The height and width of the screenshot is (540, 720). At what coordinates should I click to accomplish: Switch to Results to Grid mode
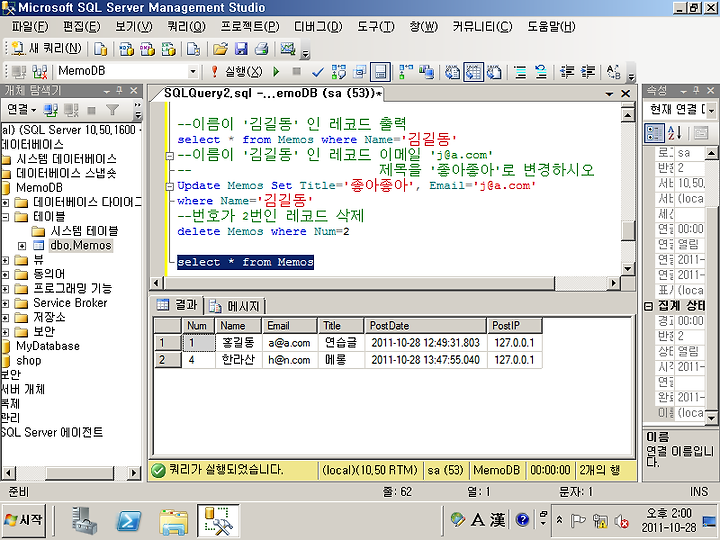point(473,72)
